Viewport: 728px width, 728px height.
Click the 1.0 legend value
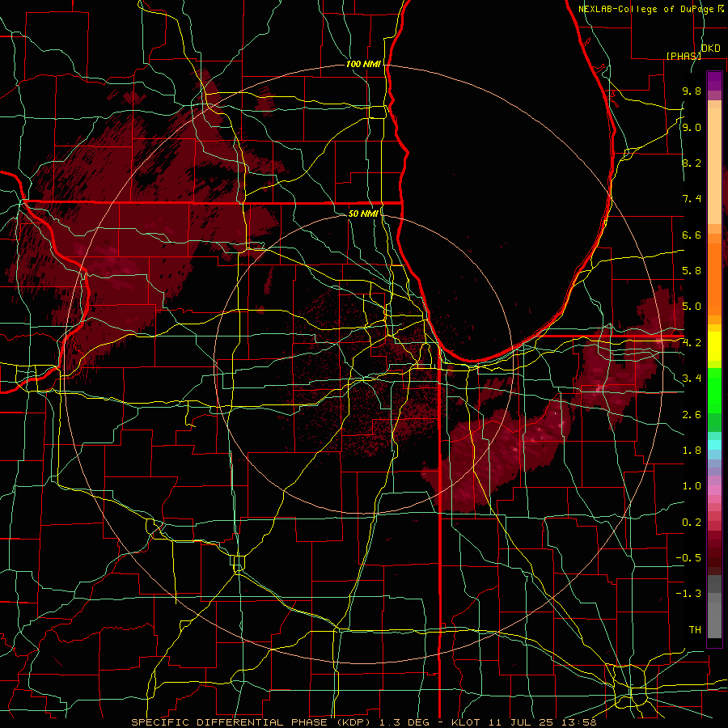click(x=692, y=486)
